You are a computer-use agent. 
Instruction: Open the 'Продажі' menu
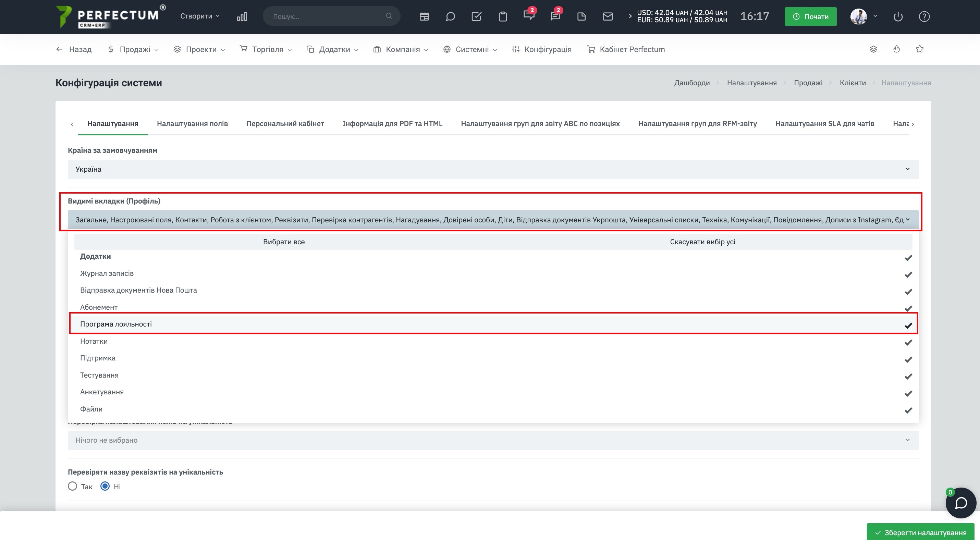point(133,49)
